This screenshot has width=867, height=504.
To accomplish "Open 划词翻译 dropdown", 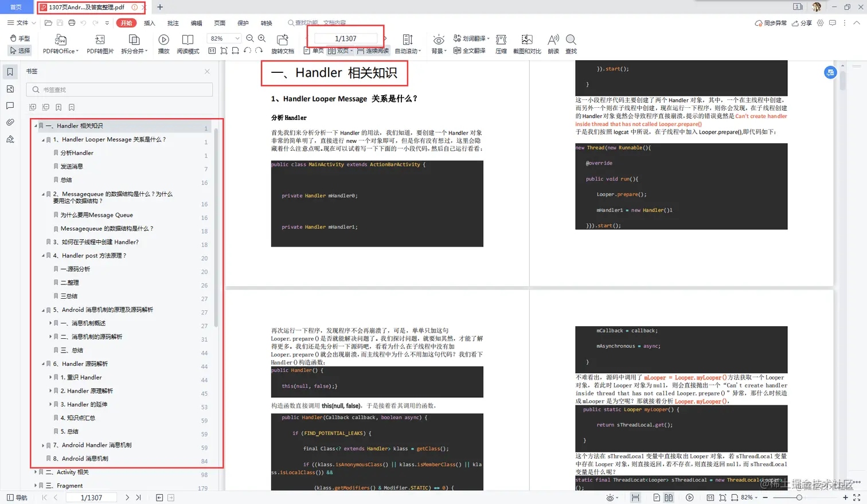I will coord(471,38).
